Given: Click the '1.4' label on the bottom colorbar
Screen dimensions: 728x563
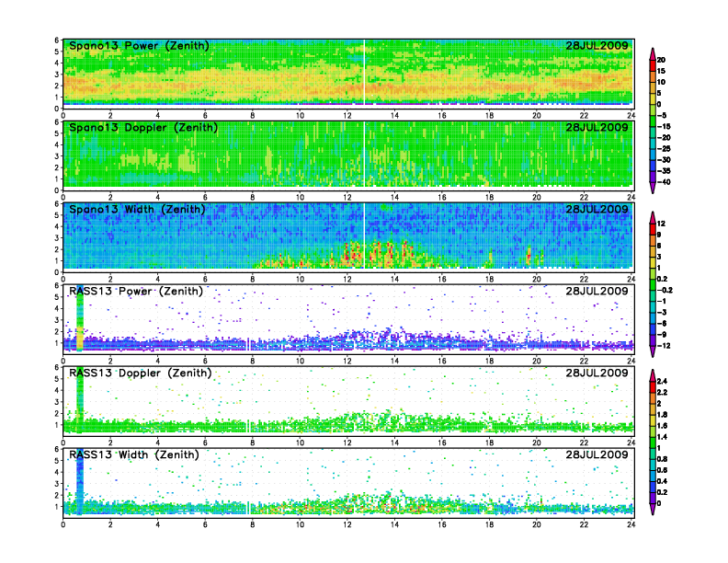Looking at the screenshot, I should pos(662,437).
